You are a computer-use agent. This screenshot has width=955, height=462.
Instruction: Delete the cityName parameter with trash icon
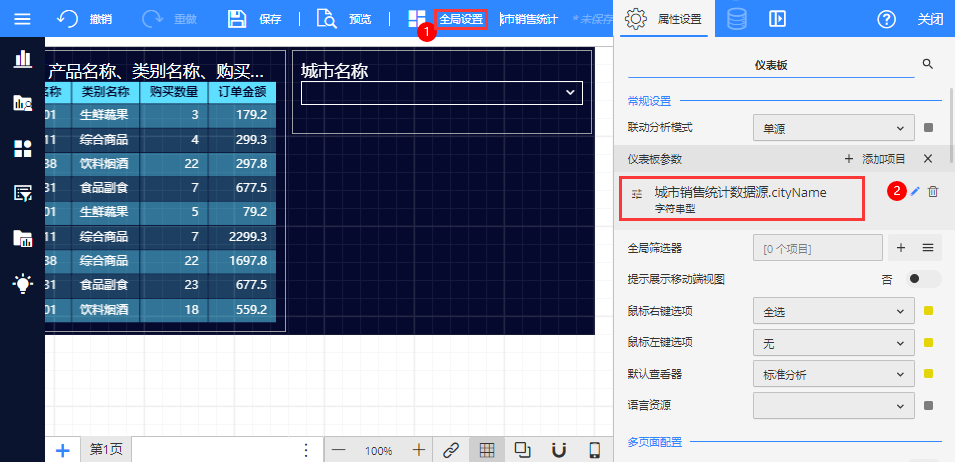point(932,192)
